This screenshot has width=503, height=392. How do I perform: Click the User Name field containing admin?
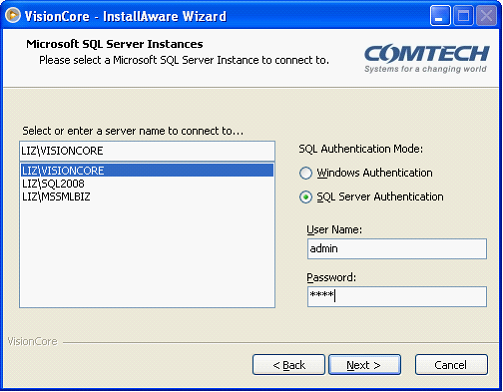[x=397, y=249]
